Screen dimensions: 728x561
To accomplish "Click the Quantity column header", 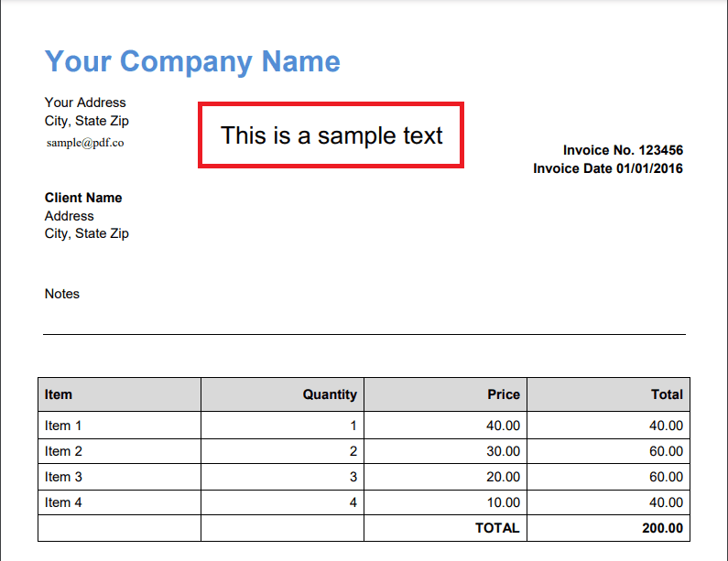I will (330, 394).
